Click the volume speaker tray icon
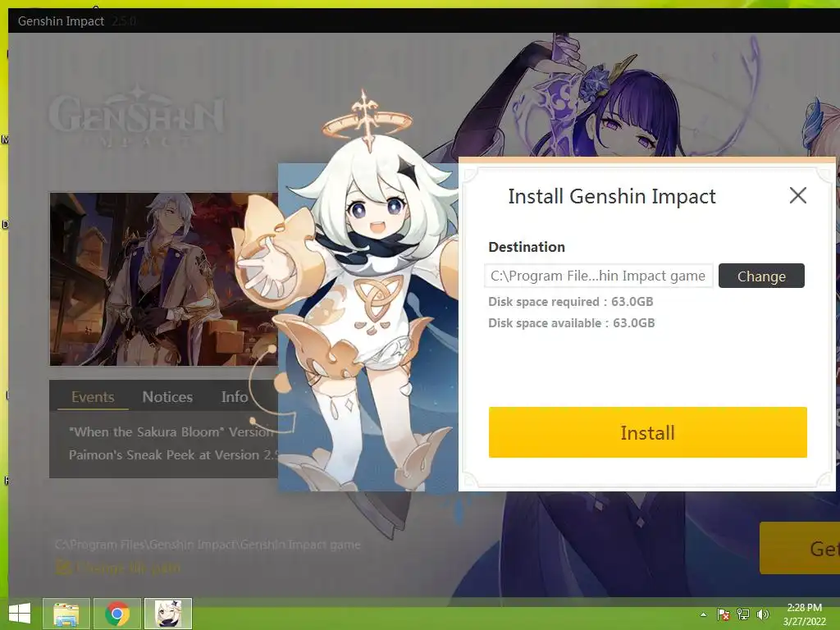The width and height of the screenshot is (840, 630). [x=763, y=614]
